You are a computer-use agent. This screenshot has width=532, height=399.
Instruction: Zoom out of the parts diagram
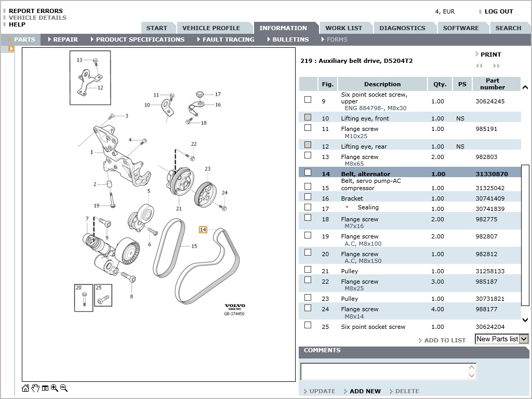click(64, 388)
